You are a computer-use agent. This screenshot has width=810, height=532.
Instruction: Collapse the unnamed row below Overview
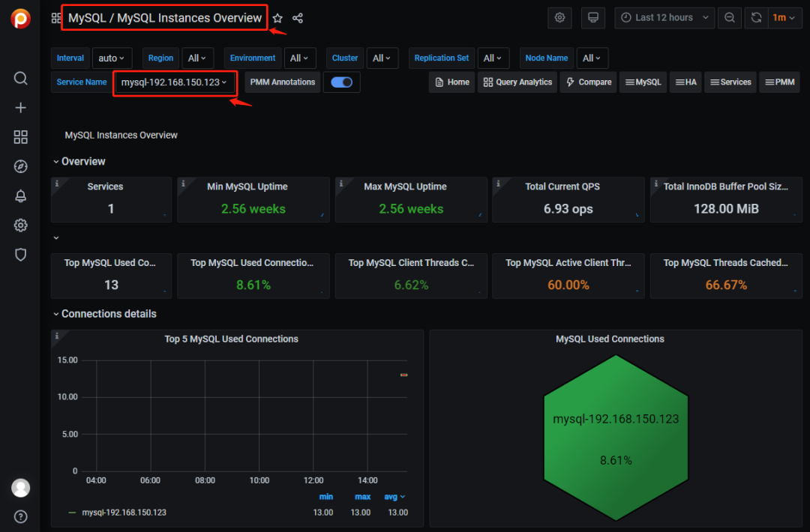(x=56, y=238)
